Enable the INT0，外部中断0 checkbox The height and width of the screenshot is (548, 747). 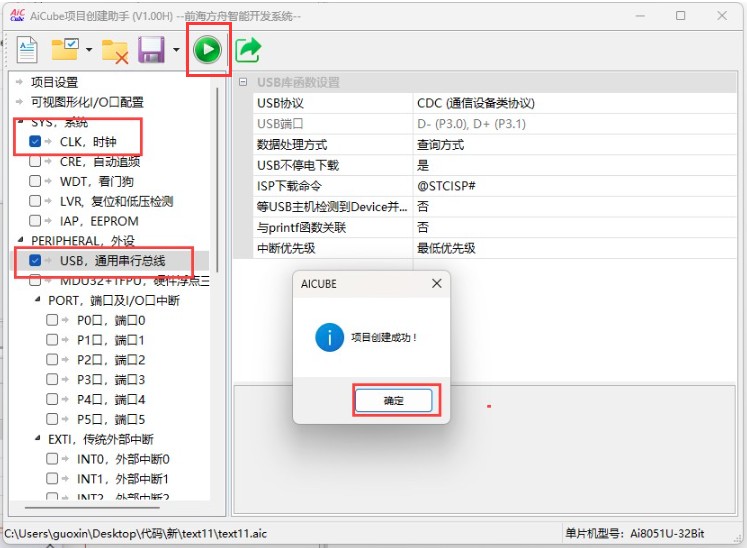coord(52,459)
